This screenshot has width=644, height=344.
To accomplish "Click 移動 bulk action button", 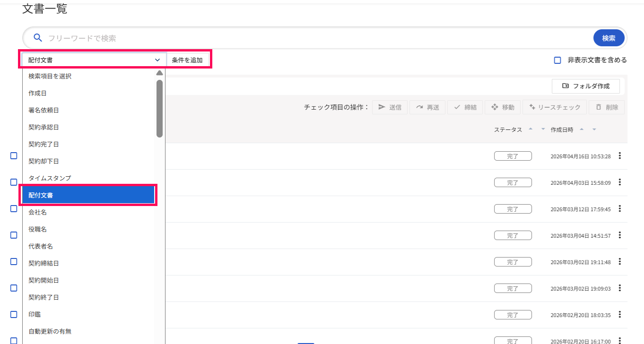I will (x=503, y=107).
